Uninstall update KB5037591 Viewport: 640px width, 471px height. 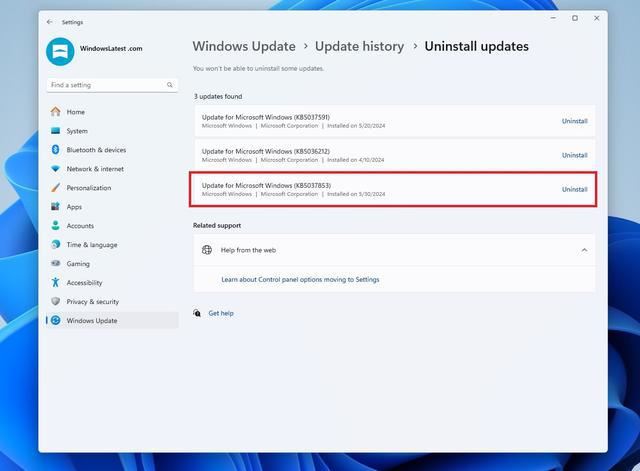click(x=574, y=121)
